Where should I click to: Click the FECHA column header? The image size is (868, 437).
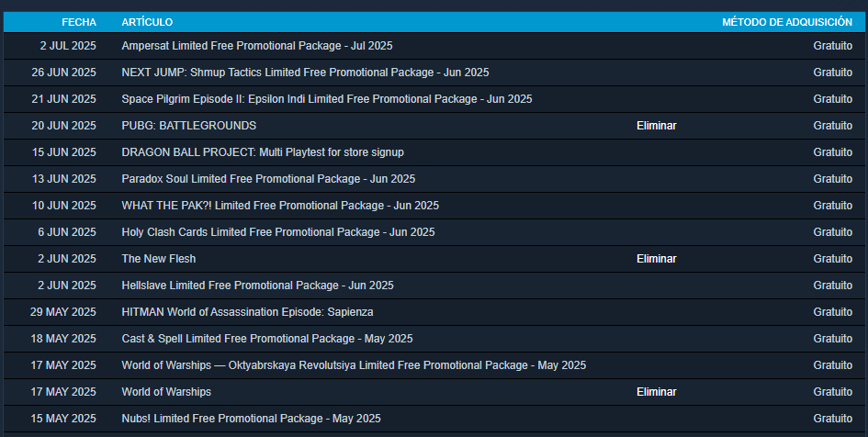click(x=79, y=22)
